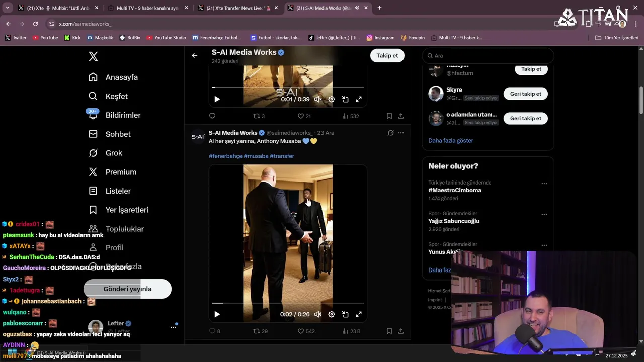Seek on the Musaba video progress bar
The height and width of the screenshot is (362, 644).
[x=288, y=303]
